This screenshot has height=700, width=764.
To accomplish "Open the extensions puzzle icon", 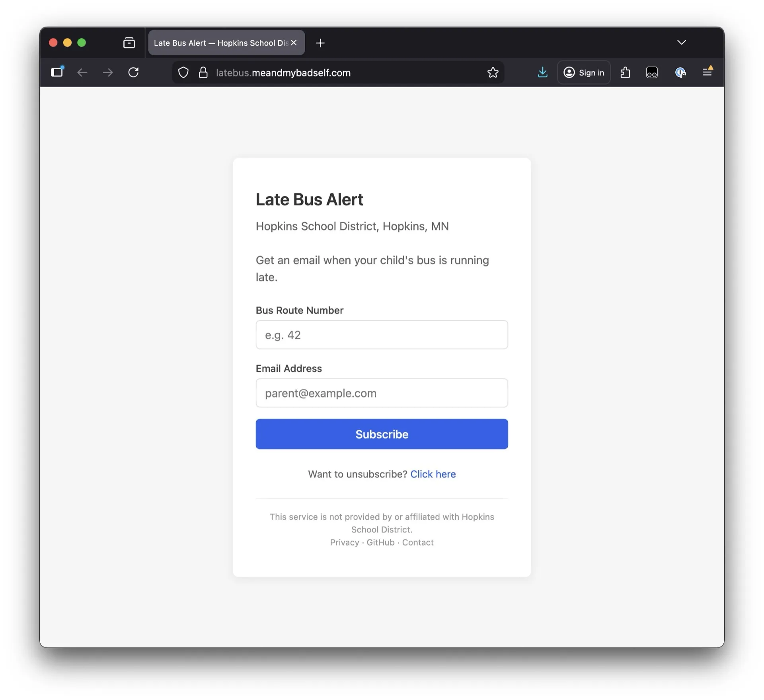I will 625,72.
